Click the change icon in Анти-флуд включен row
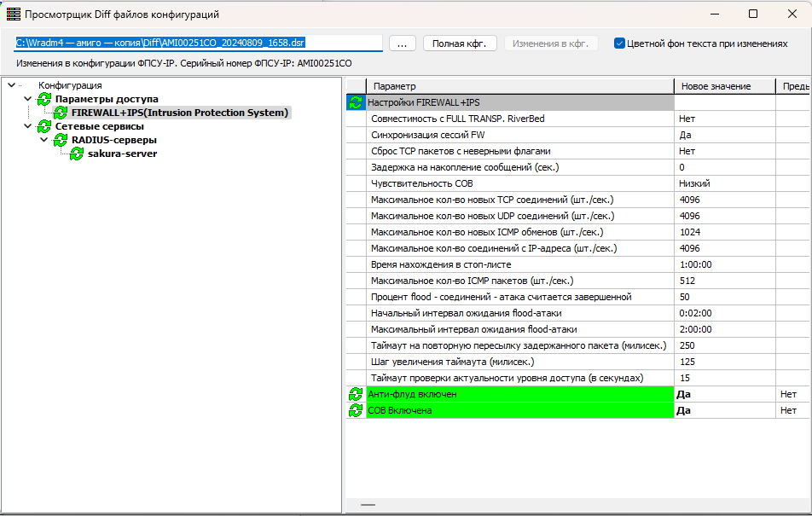The width and height of the screenshot is (812, 516). pyautogui.click(x=356, y=394)
